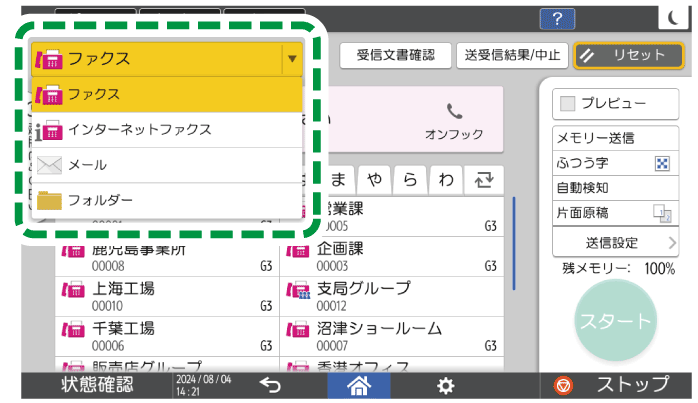Click the fax icon beside 上海工場
The width and height of the screenshot is (698, 403).
[73, 290]
